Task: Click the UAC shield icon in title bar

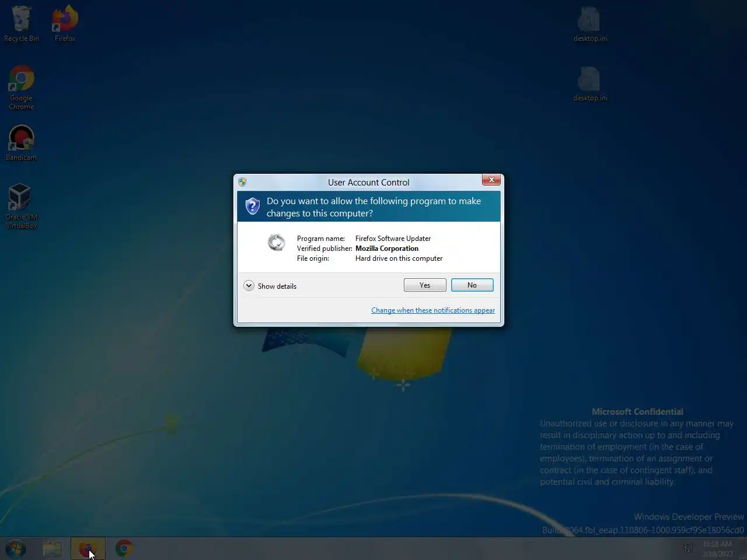Action: point(242,182)
